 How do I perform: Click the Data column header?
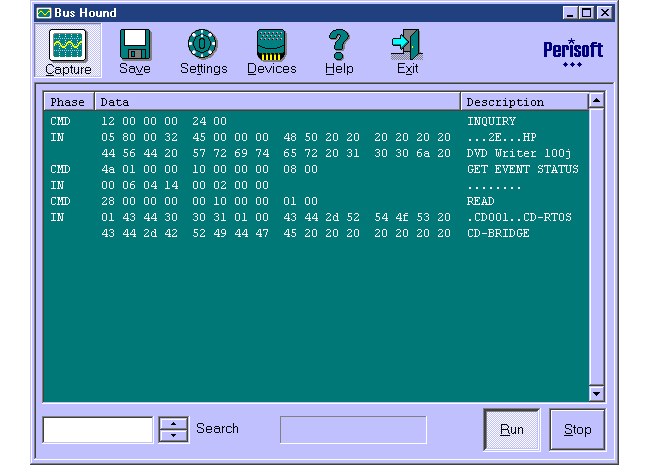(277, 102)
